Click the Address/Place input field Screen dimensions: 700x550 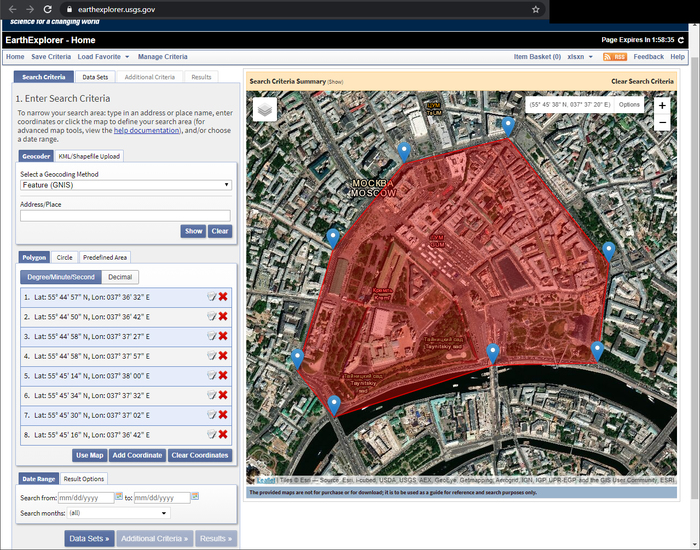(126, 215)
